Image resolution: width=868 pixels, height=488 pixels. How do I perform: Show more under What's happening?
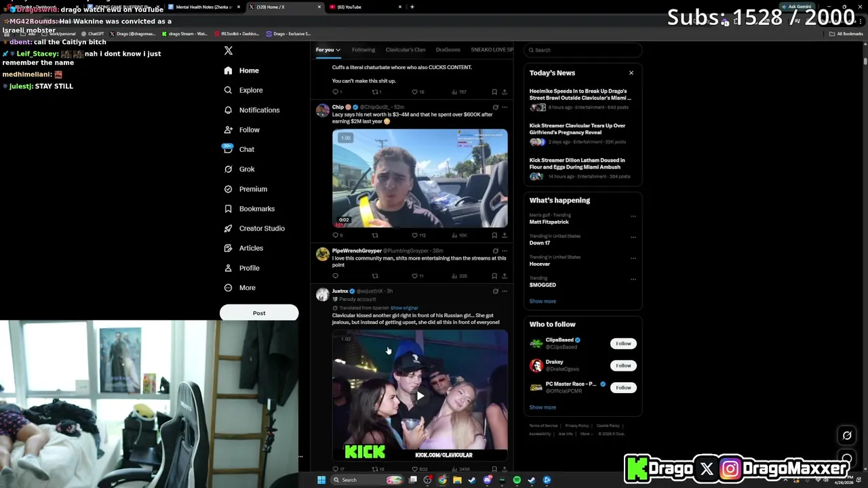tap(542, 301)
